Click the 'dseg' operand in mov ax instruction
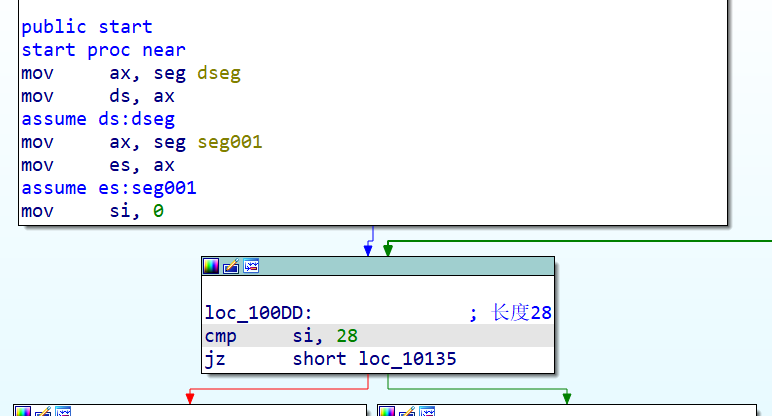Image resolution: width=772 pixels, height=416 pixels. click(x=219, y=73)
